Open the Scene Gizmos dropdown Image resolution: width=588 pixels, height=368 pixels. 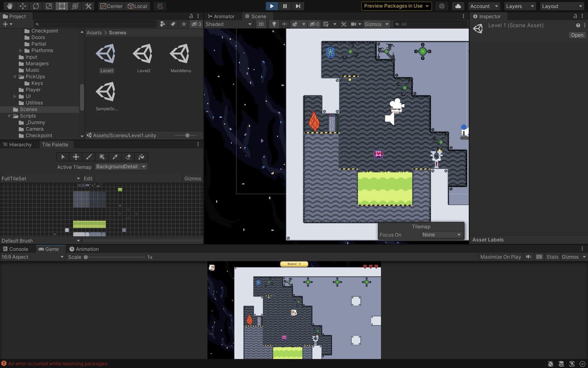coord(376,24)
